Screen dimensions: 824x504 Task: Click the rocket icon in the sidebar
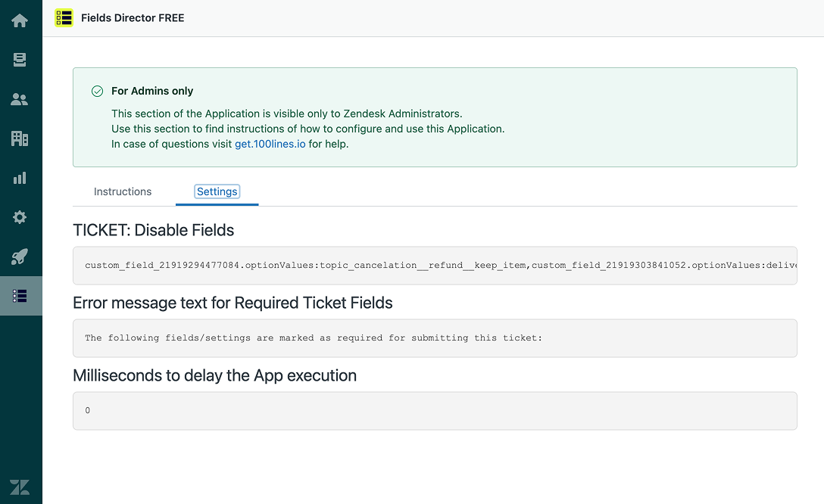(20, 257)
